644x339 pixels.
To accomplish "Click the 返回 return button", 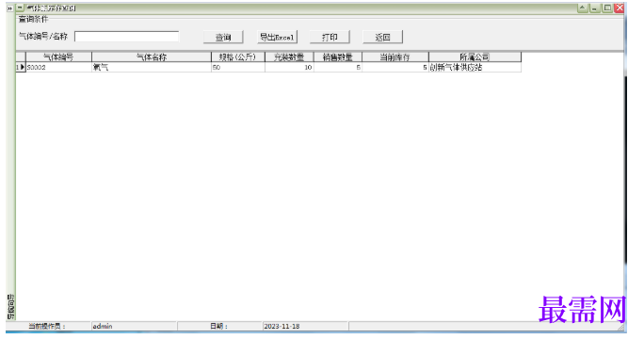I will coord(382,37).
